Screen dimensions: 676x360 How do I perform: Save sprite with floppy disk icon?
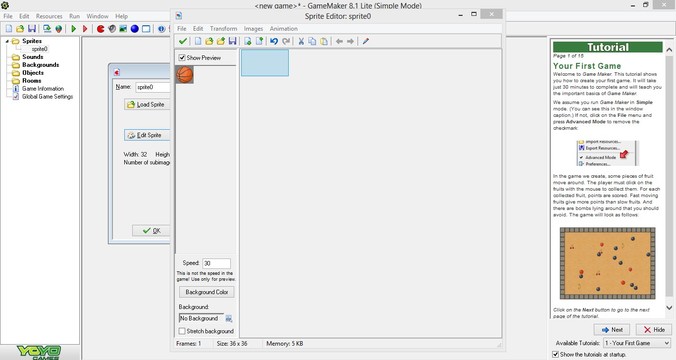pyautogui.click(x=232, y=41)
